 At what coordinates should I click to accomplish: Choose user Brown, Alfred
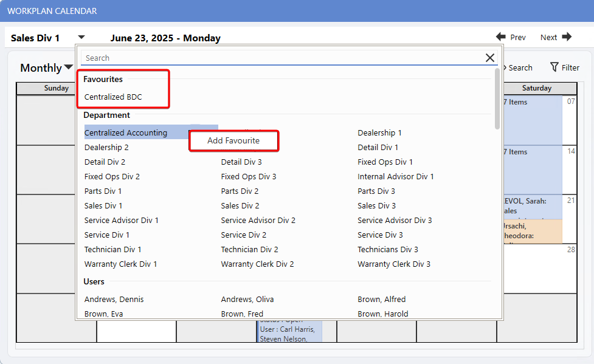(381, 300)
